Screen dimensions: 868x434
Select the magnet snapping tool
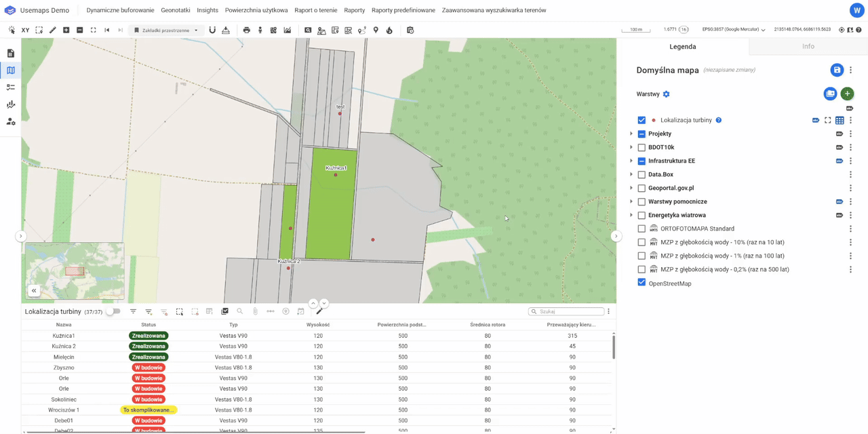tap(212, 31)
